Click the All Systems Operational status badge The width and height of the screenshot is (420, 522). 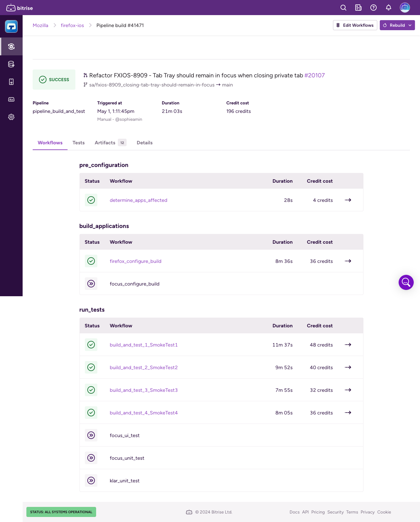pos(61,512)
